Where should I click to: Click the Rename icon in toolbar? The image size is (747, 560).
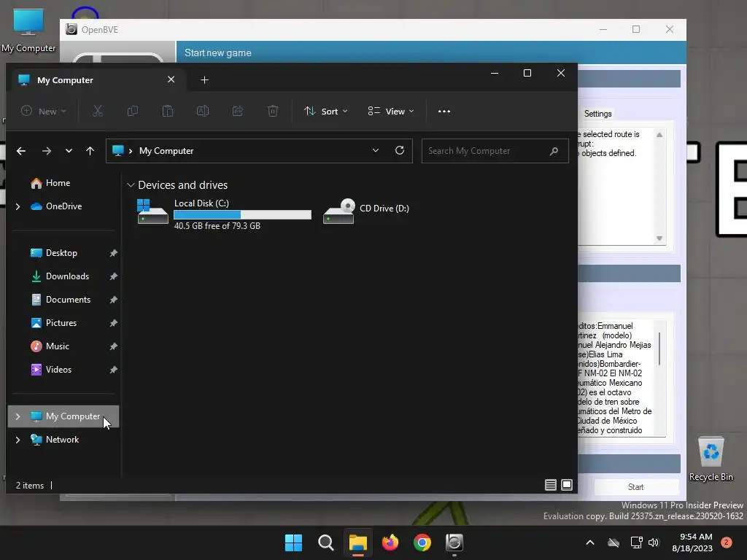tap(203, 112)
